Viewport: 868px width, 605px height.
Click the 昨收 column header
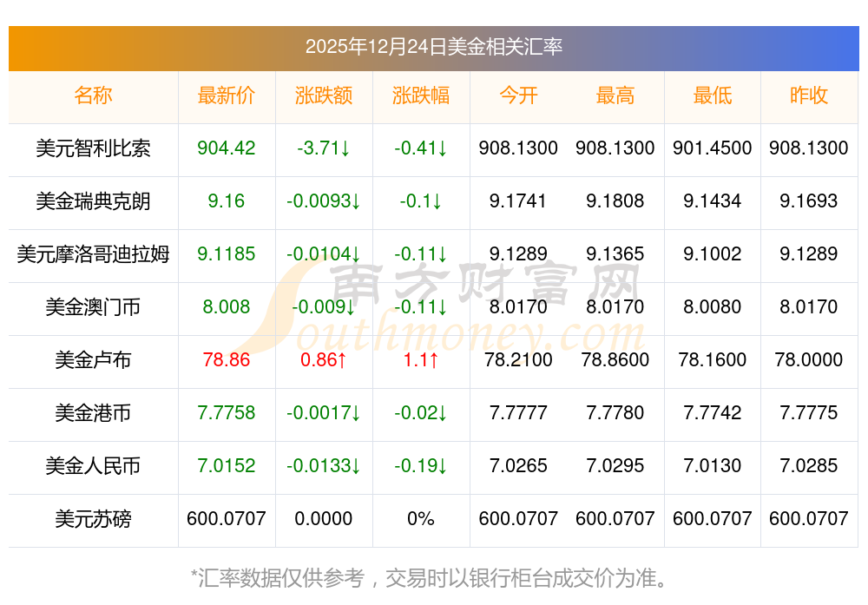[808, 95]
